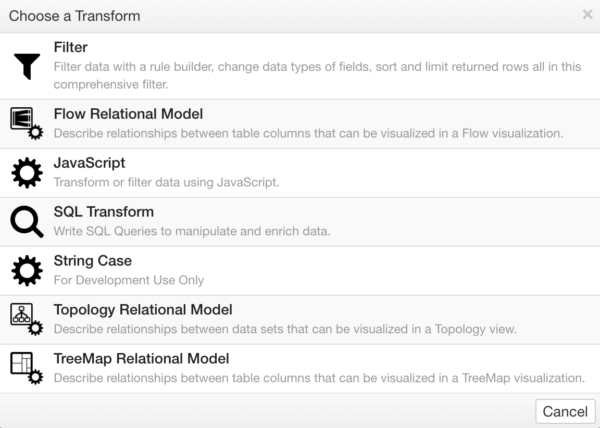Click the 'For Development Use Only' description

pyautogui.click(x=129, y=280)
